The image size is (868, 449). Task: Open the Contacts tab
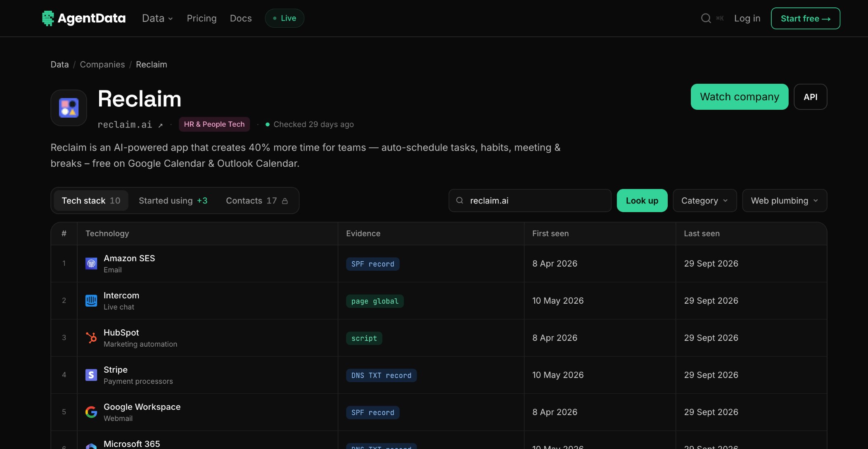pos(257,201)
